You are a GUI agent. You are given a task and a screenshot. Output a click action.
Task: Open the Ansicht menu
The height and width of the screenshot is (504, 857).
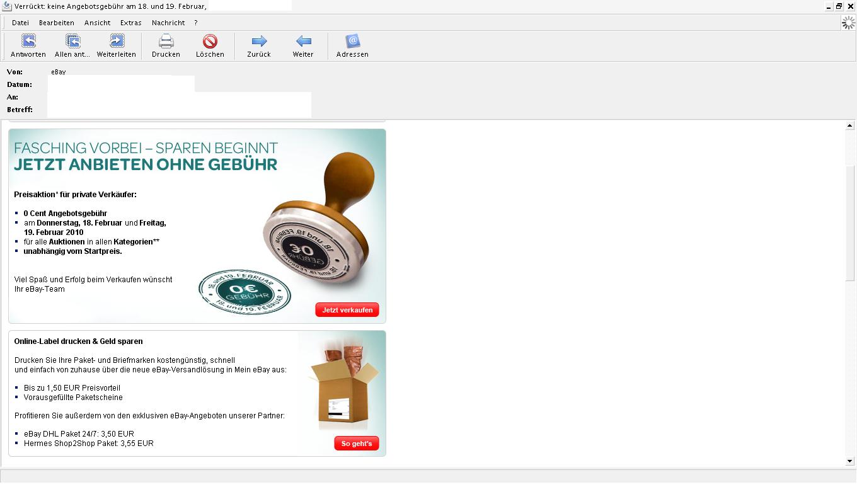(x=97, y=23)
